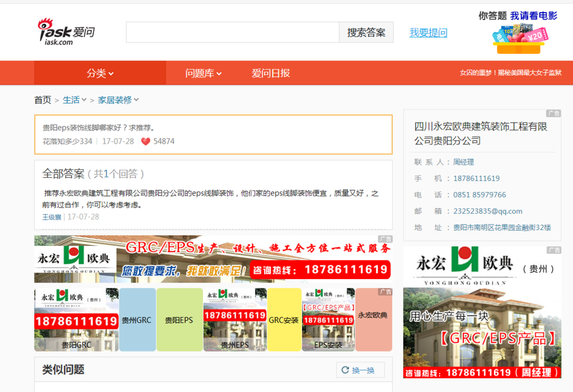Click mobile number 18786111619 in company card
This screenshot has height=392, width=573.
476,178
